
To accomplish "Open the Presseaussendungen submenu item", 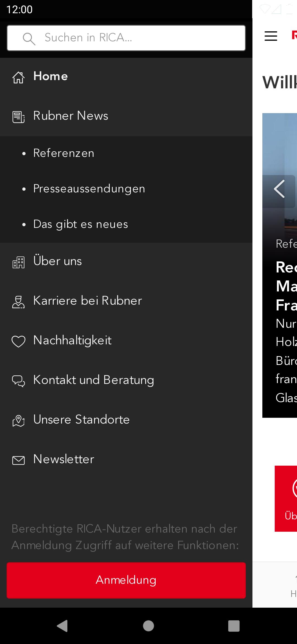I will click(89, 189).
